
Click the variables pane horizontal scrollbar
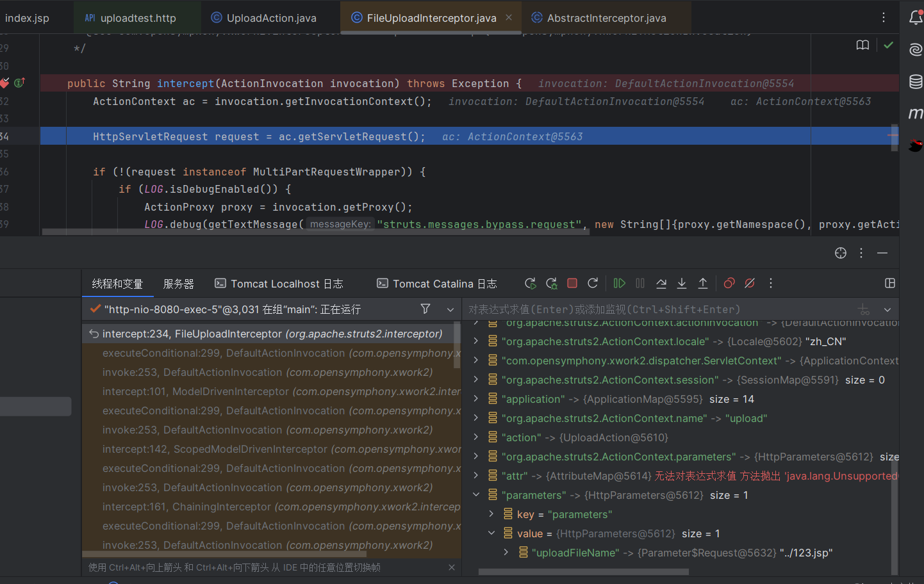tap(583, 572)
